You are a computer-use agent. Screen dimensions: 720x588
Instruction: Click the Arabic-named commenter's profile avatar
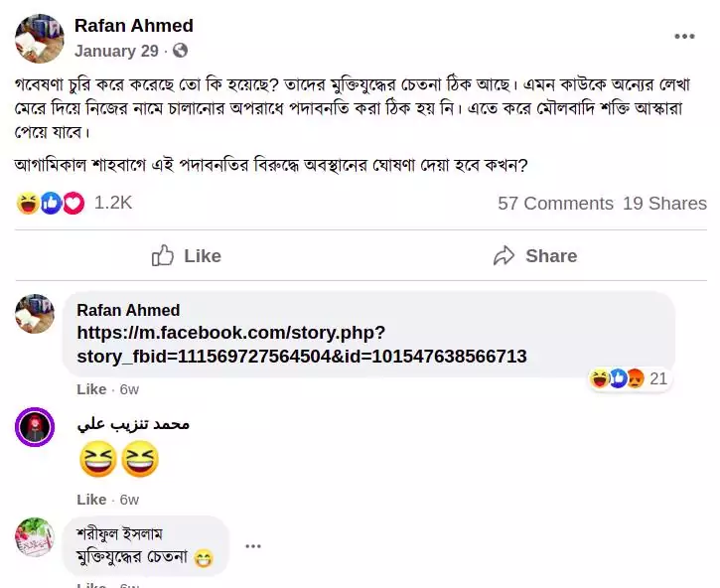pyautogui.click(x=35, y=427)
